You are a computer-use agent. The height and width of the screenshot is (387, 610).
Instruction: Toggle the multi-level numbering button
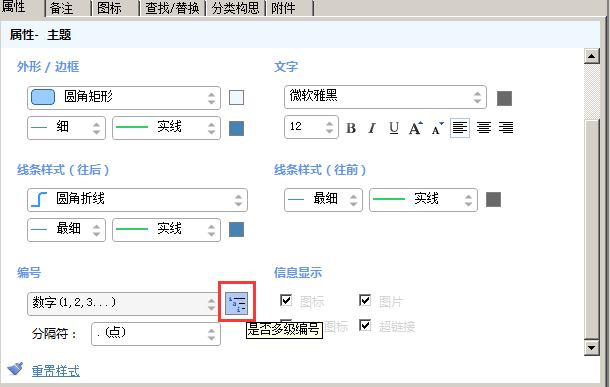(237, 303)
